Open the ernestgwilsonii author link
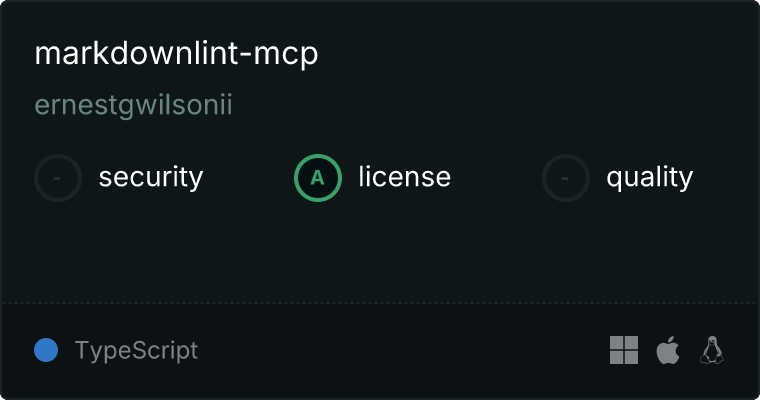760x400 pixels. tap(133, 105)
